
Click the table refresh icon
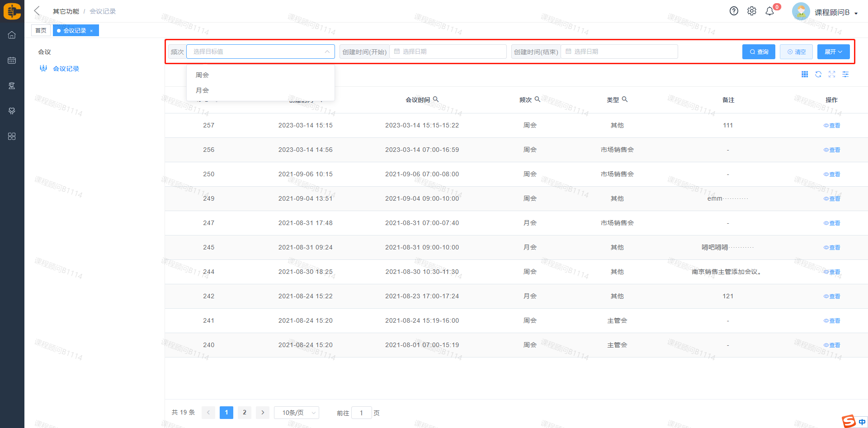tap(818, 75)
